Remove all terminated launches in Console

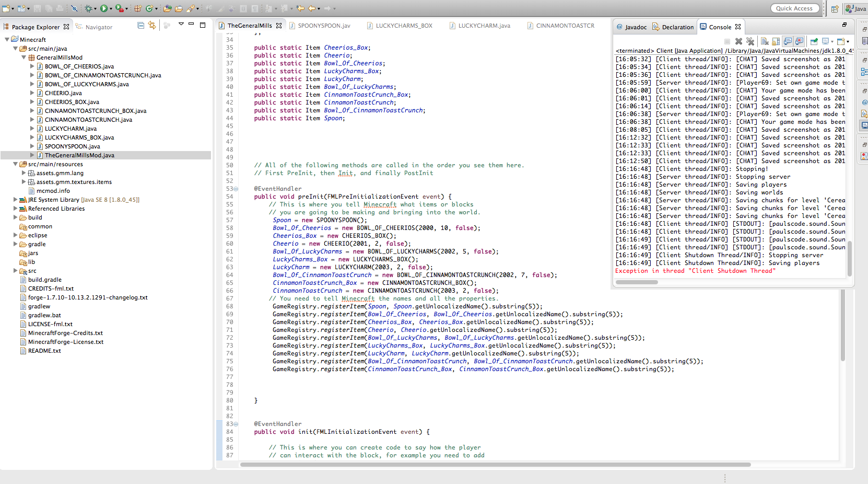[x=750, y=41]
